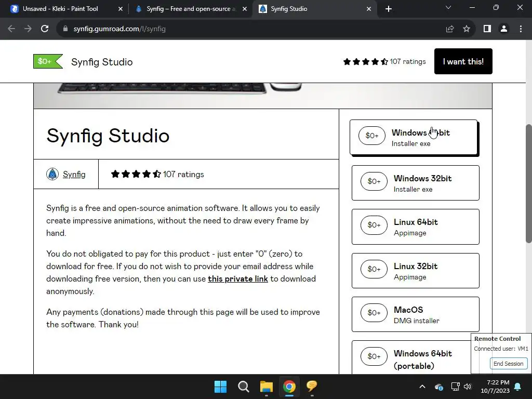The image size is (532, 399).
Task: Show hidden system tray icons
Action: tap(422, 387)
